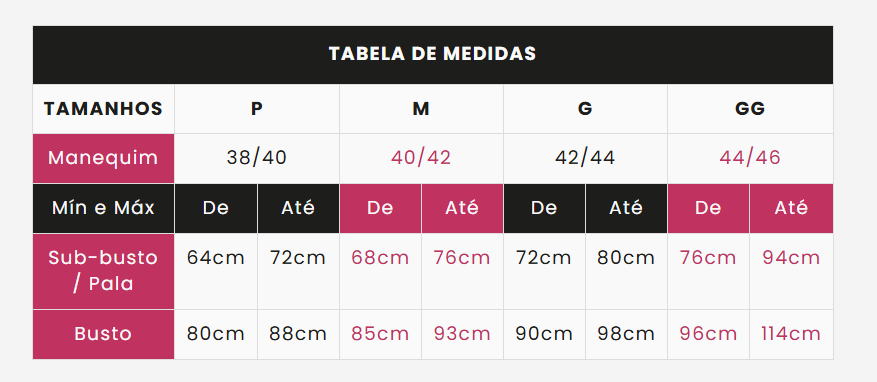Click the M size column header
Image resolution: width=877 pixels, height=382 pixels.
click(421, 109)
